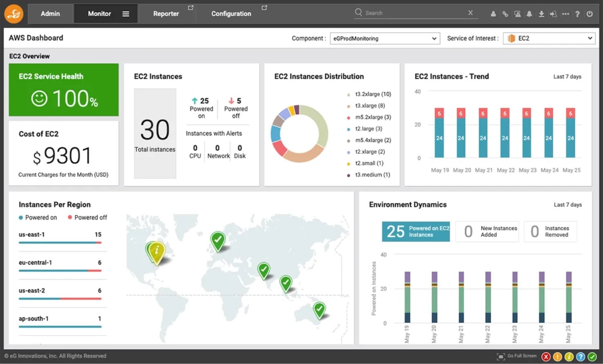Toggle Powered on legend in Instances Per Region
Viewport: 603px width, 364px height.
[x=38, y=218]
